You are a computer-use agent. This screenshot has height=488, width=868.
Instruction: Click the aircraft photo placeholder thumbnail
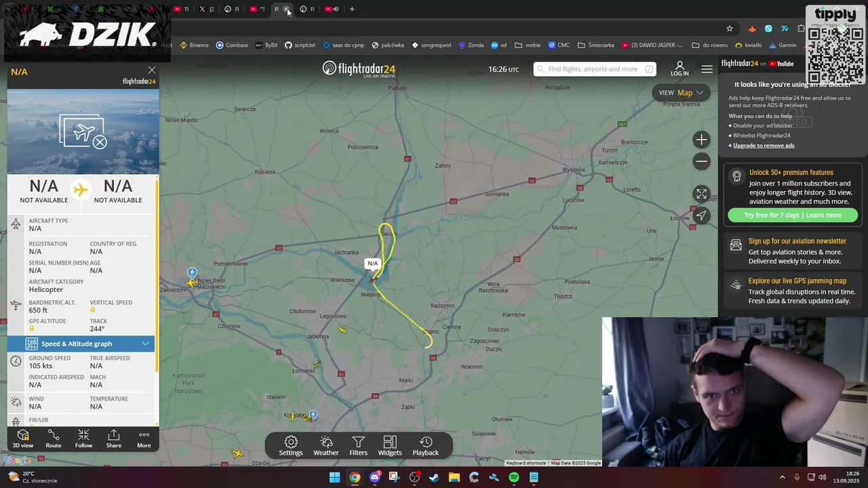(x=83, y=131)
